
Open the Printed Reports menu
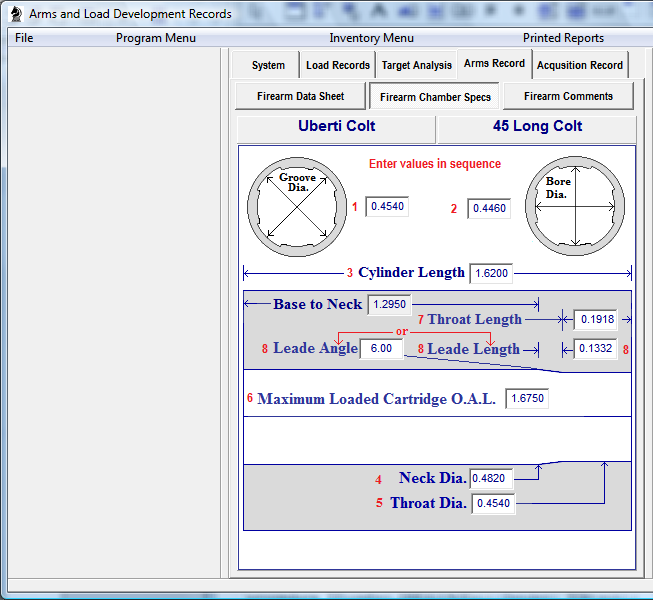[563, 38]
